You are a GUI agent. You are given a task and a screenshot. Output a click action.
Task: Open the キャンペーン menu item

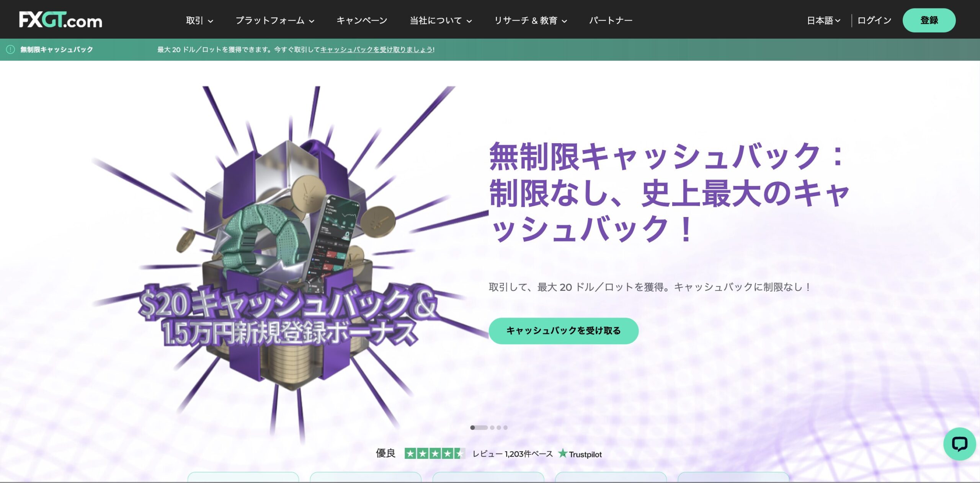point(362,20)
